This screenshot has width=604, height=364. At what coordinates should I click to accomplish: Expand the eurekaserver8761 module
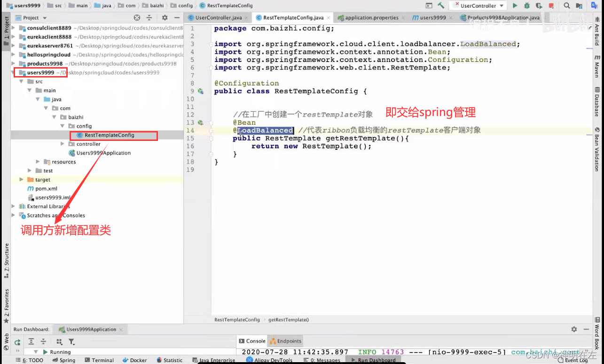(13, 46)
